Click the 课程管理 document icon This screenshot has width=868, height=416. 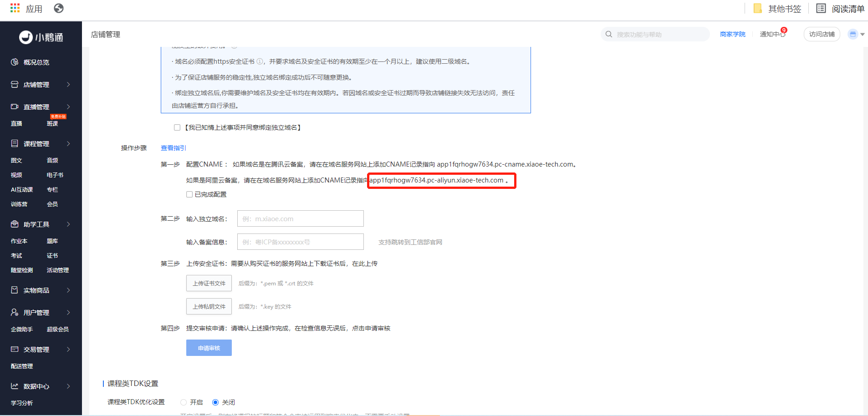15,143
